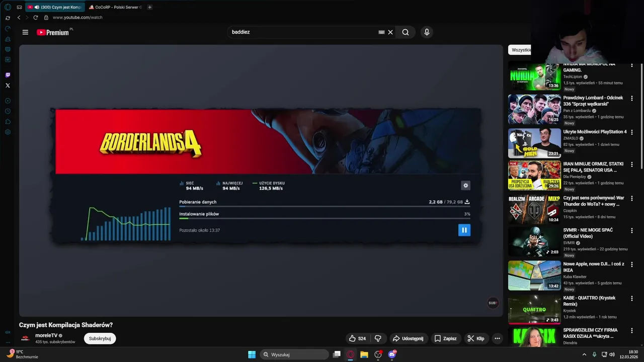Click the 'Instalowanie plików' progress bar
Image resolution: width=644 pixels, height=362 pixels.
click(x=325, y=218)
